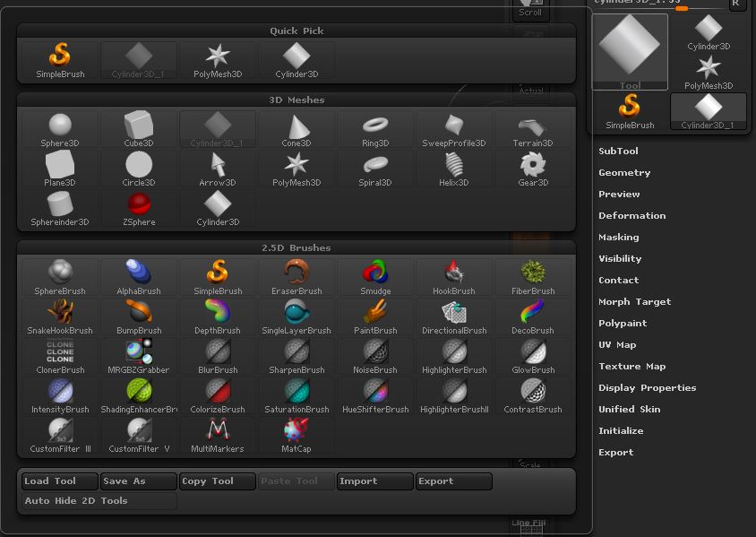
Task: Toggle Auto Hide 2D Tools
Action: click(x=99, y=501)
